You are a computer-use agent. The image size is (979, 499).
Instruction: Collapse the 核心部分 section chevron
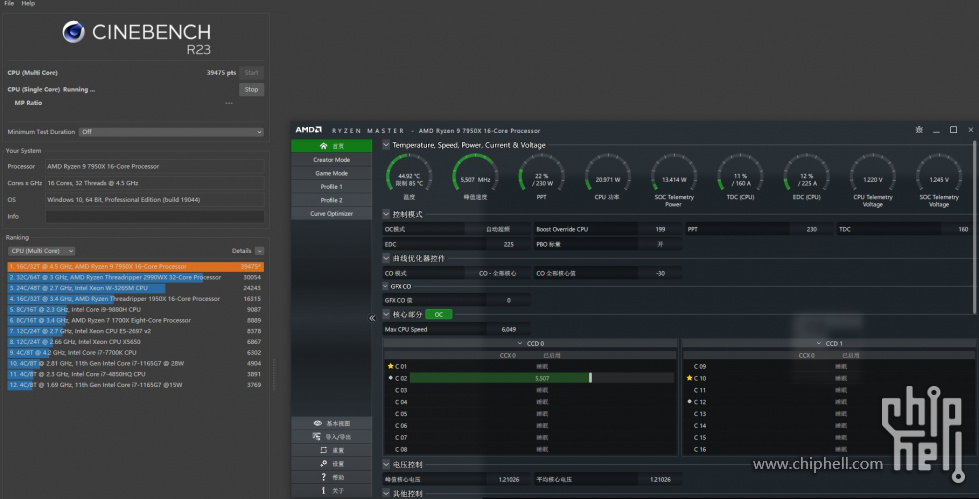[x=386, y=314]
